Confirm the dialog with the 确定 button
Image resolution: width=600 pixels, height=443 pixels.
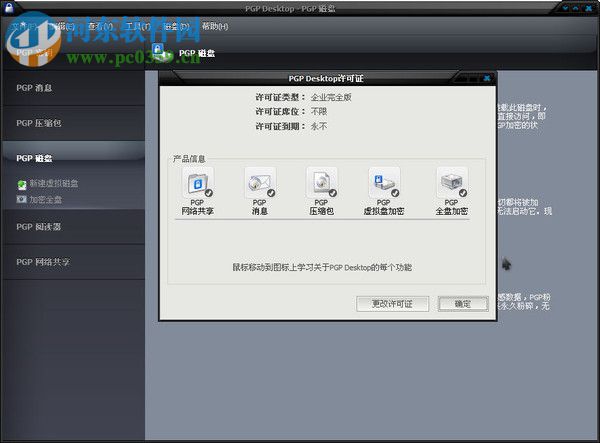tap(463, 304)
